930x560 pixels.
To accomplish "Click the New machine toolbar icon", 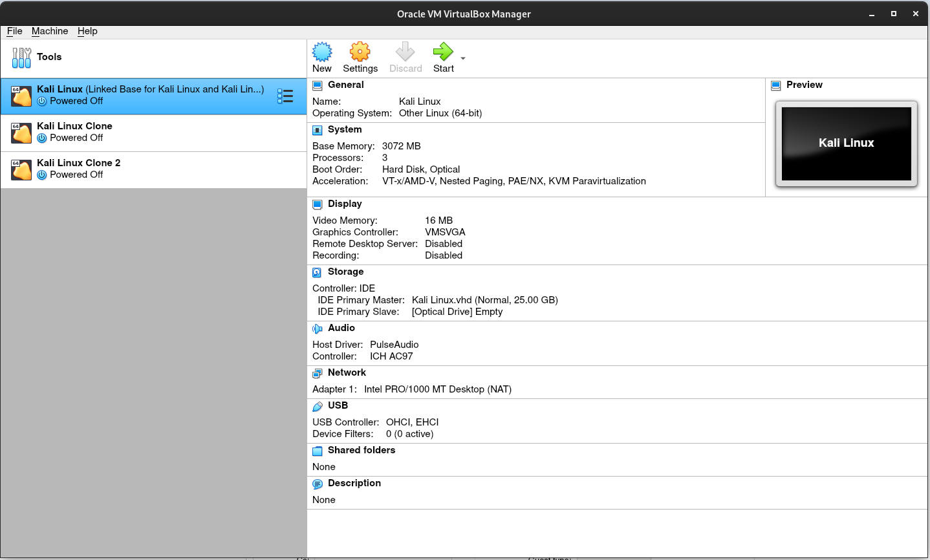I will [322, 52].
